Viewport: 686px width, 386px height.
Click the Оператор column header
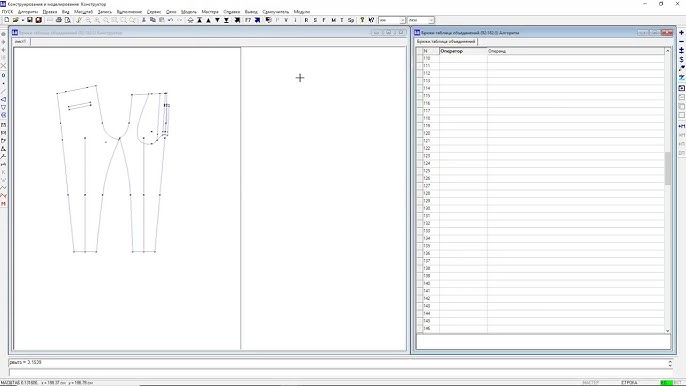[x=463, y=51]
